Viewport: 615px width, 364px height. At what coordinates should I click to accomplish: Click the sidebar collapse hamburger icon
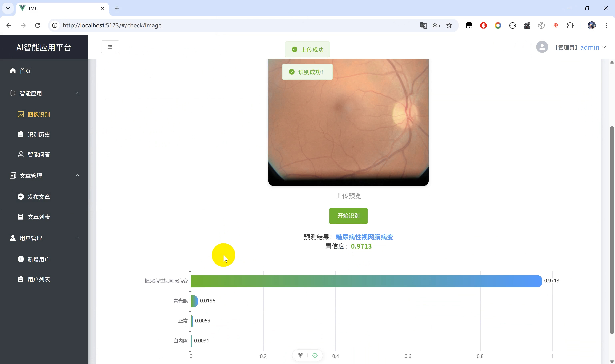[110, 47]
